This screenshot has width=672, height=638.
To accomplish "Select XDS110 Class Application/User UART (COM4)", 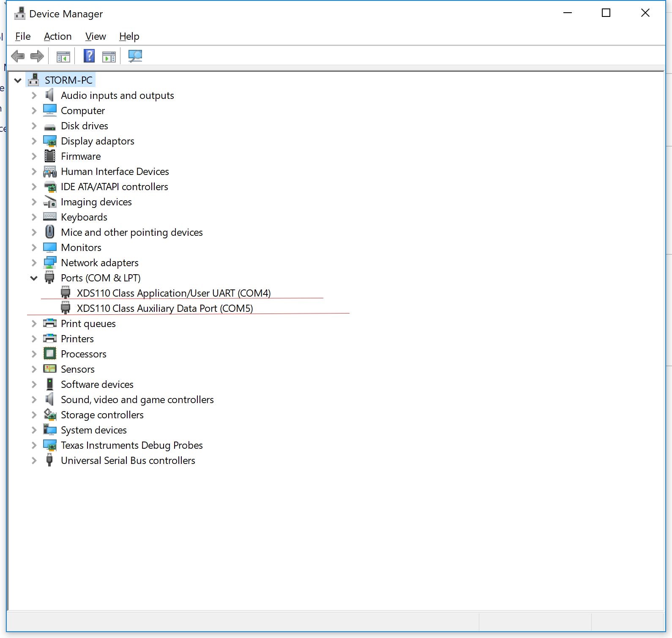I will point(174,293).
